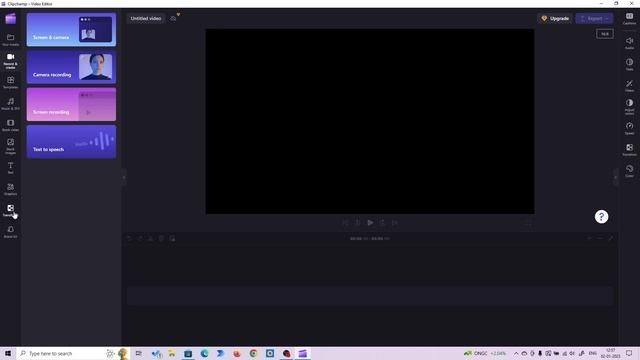The height and width of the screenshot is (360, 640).
Task: Forward five seconds in preview
Action: tap(382, 222)
